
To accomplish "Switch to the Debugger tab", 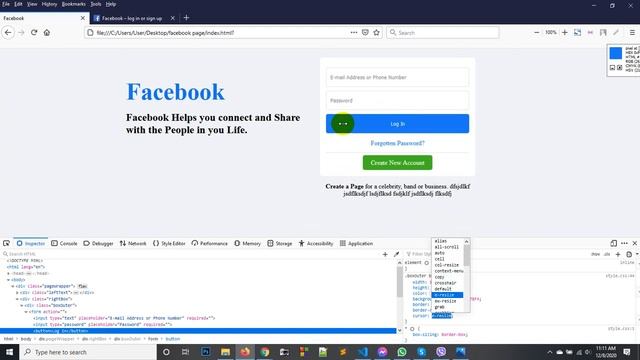I will click(98, 243).
